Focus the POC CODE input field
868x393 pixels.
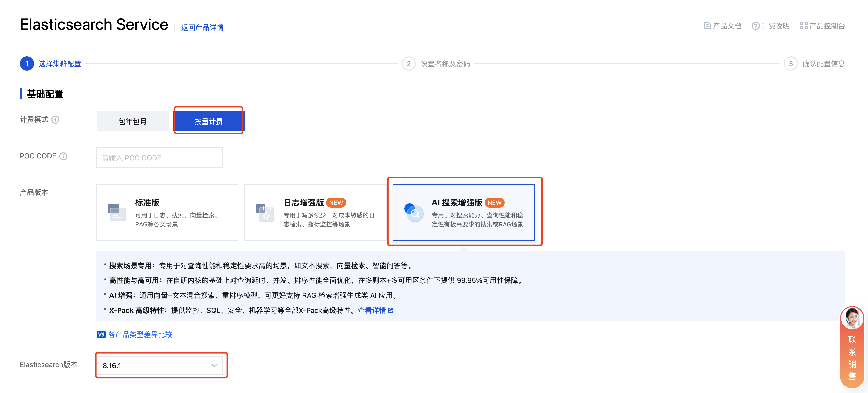[159, 158]
